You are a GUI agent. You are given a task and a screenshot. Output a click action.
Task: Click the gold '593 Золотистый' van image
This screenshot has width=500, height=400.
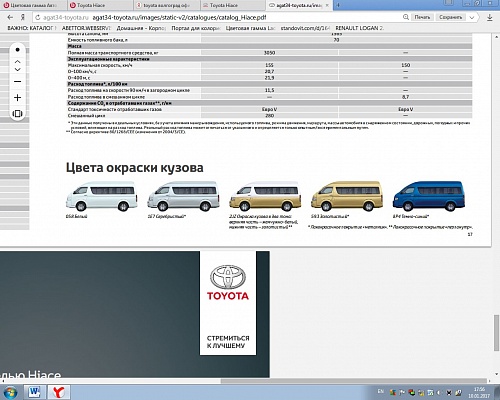point(347,197)
